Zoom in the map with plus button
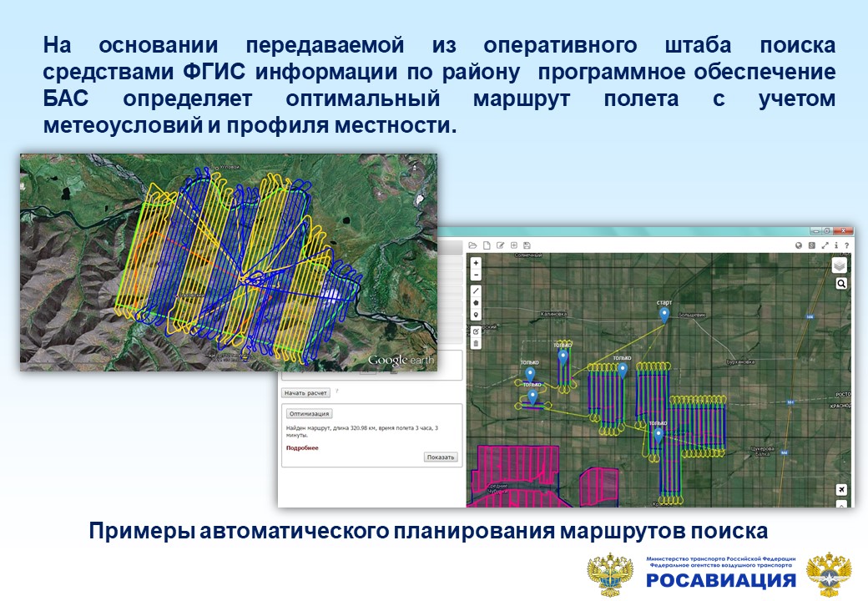 (x=476, y=263)
